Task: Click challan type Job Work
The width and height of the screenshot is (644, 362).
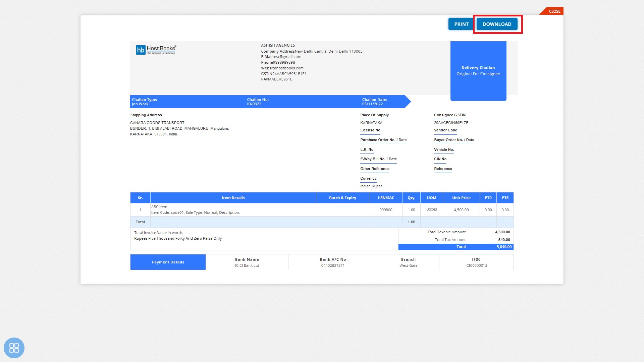Action: [x=140, y=104]
